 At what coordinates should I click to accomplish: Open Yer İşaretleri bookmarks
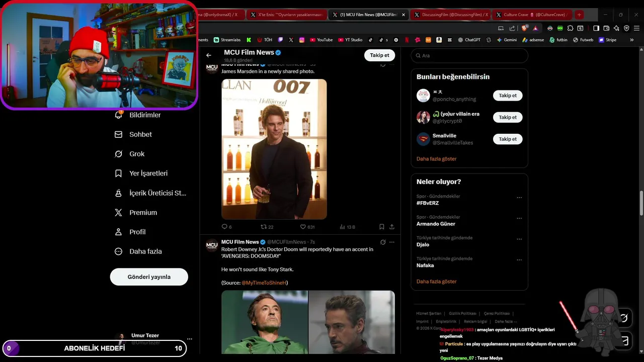tap(141, 173)
